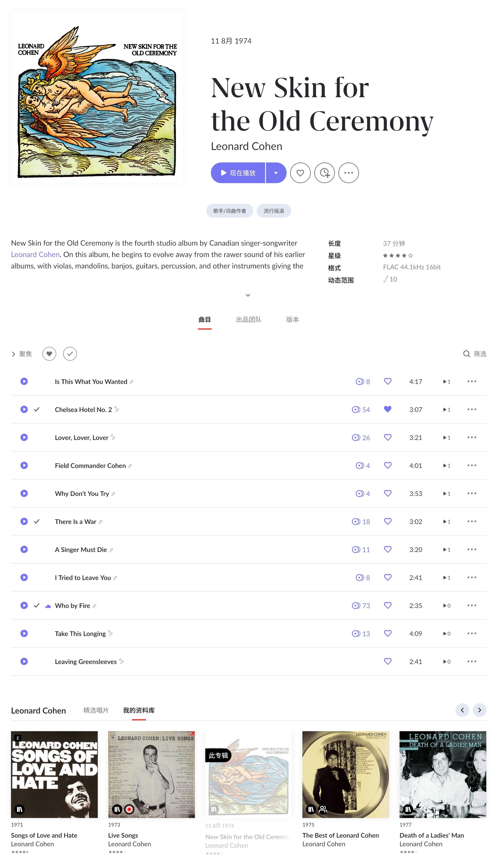
Task: Open more options for Take This Longing
Action: tap(472, 633)
